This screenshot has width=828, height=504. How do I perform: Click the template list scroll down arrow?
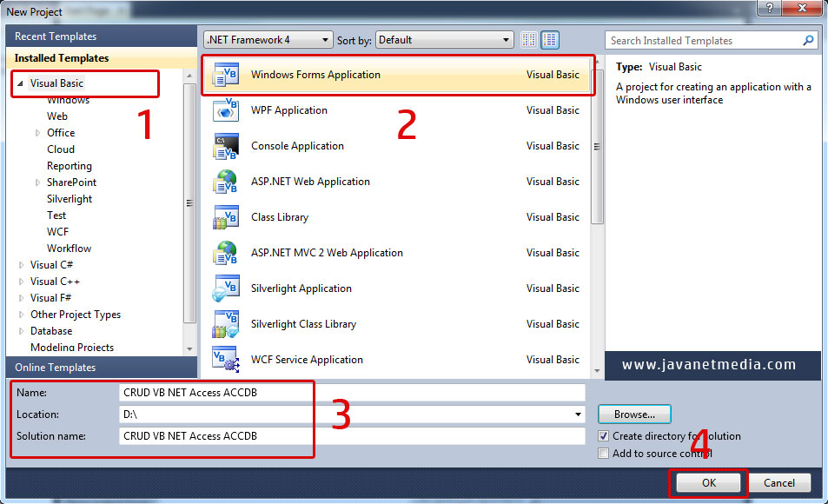point(597,371)
